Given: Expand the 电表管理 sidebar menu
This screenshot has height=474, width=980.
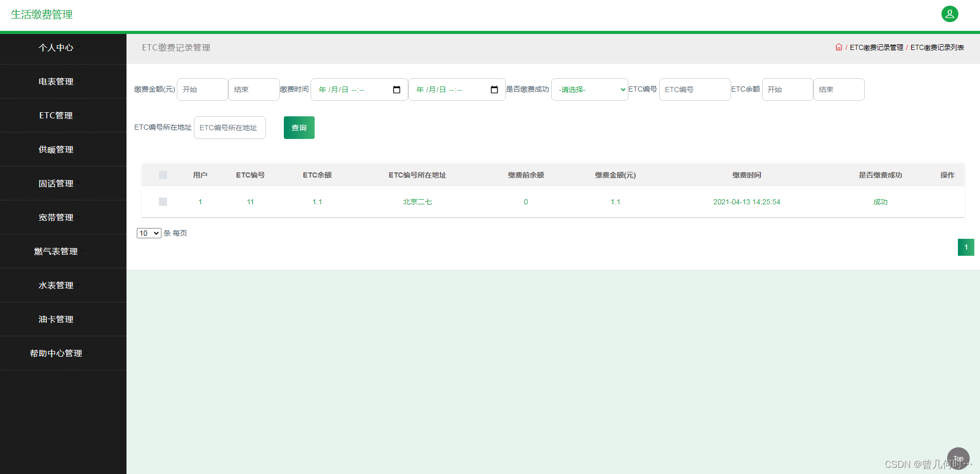Looking at the screenshot, I should [56, 82].
